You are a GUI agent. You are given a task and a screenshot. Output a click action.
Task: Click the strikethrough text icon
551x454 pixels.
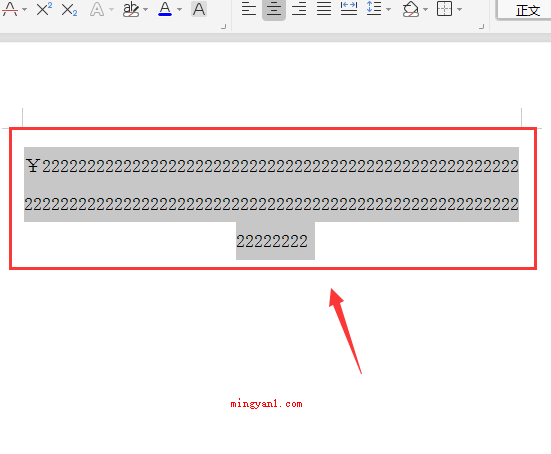coord(10,9)
